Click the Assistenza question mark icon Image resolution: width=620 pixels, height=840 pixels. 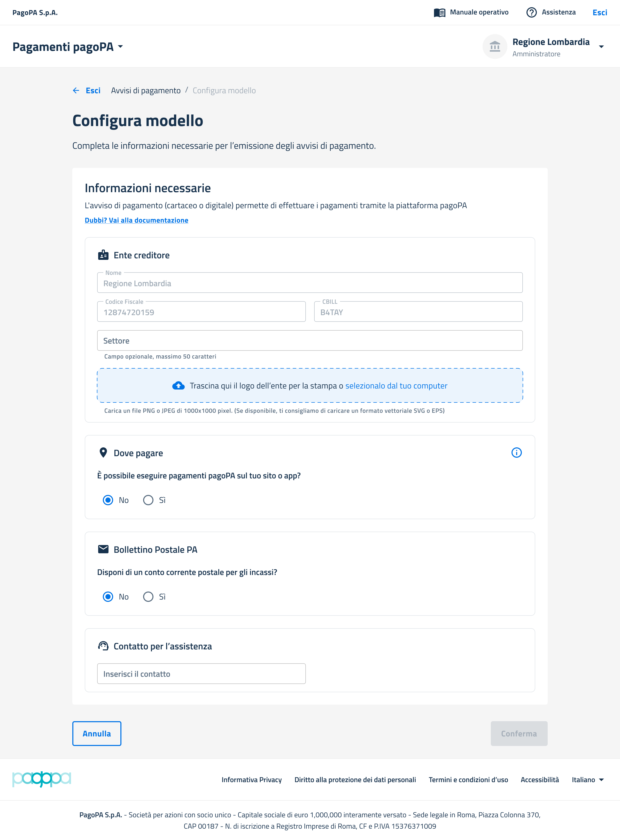[531, 12]
